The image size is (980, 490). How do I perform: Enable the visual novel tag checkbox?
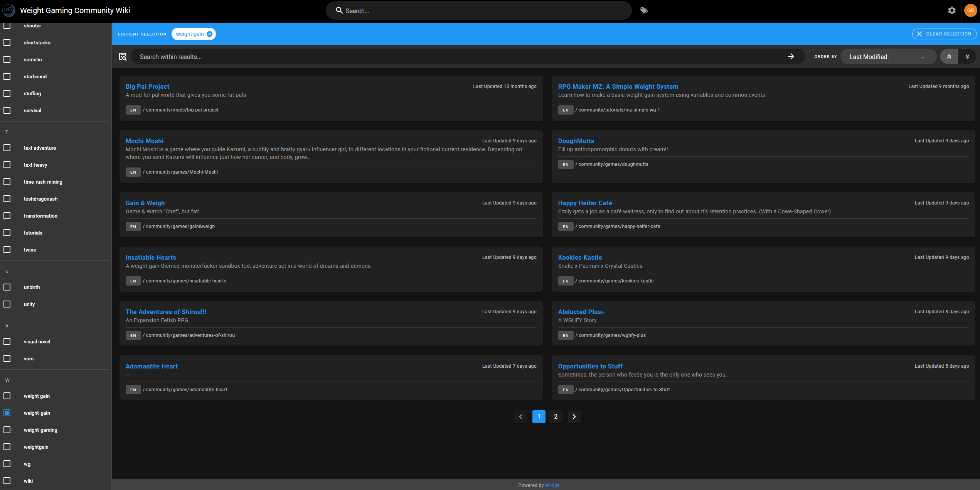7,341
